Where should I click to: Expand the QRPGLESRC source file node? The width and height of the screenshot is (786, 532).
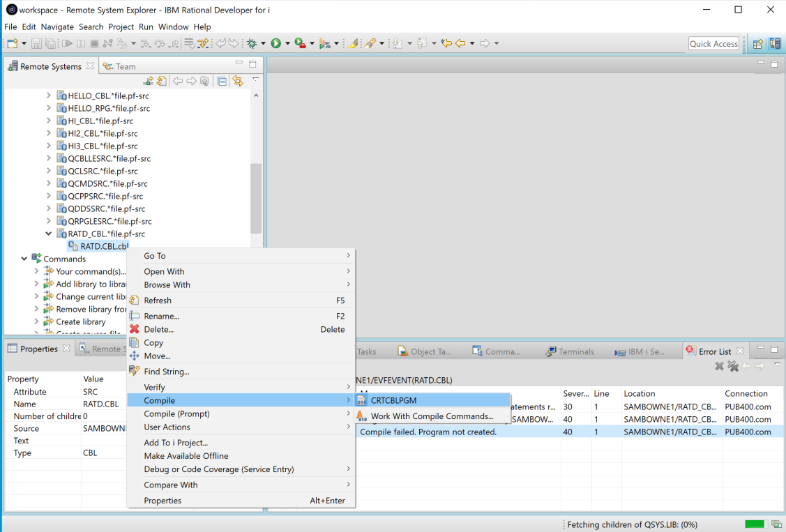click(x=49, y=221)
